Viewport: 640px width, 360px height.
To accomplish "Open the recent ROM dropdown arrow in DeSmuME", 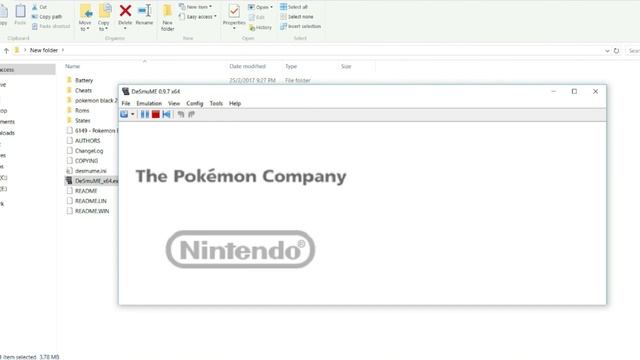I will [x=133, y=114].
